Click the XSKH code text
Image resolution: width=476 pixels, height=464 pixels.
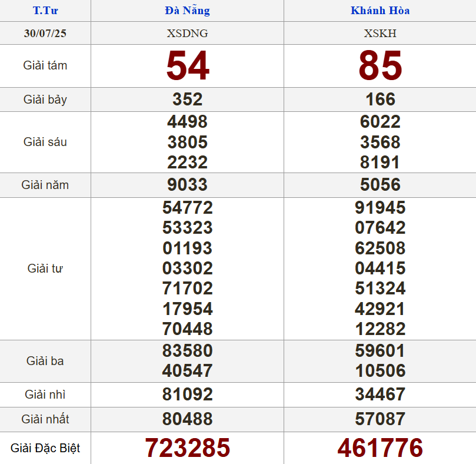tap(380, 33)
